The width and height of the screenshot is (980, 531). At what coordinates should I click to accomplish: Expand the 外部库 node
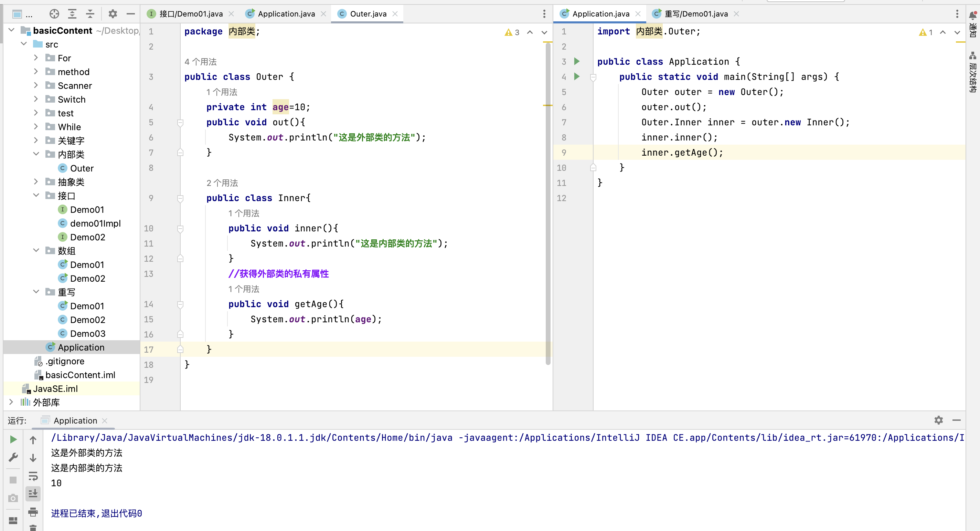(11, 402)
